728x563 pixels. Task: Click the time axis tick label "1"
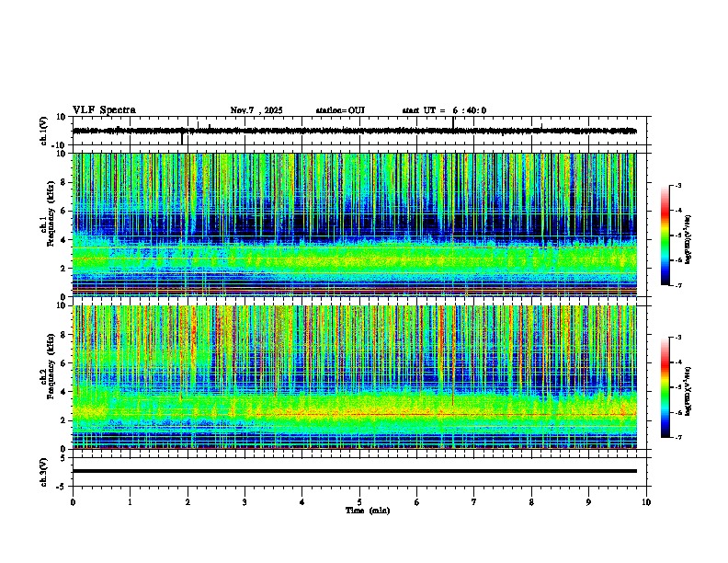[x=130, y=502]
